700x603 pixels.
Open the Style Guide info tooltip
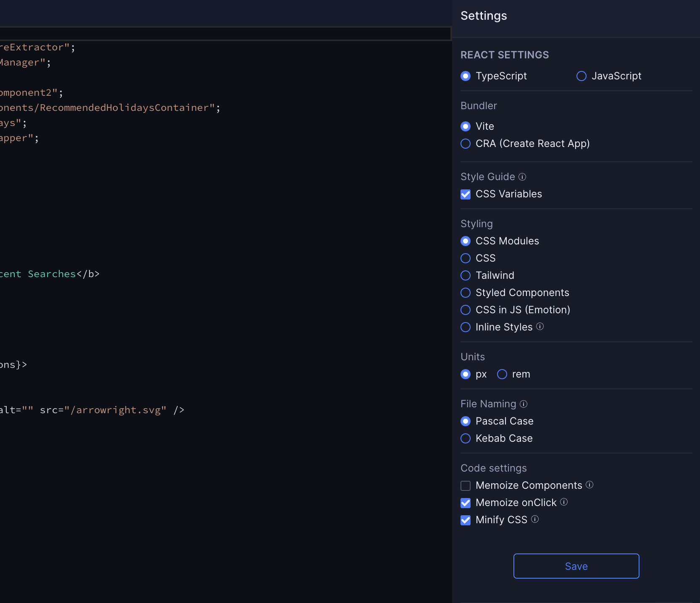pyautogui.click(x=522, y=177)
